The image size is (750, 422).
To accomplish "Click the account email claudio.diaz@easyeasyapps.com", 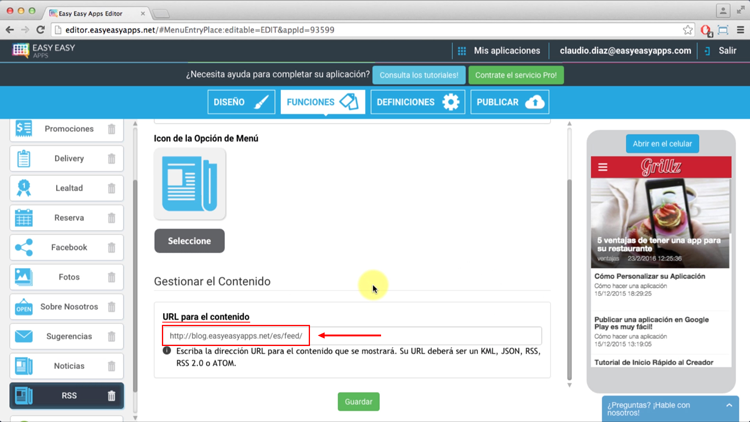I will click(626, 51).
